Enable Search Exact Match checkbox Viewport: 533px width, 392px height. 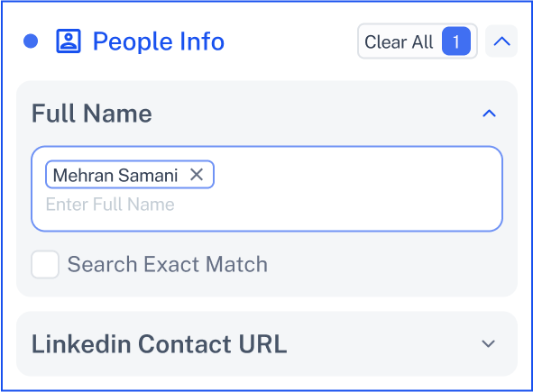coord(45,264)
